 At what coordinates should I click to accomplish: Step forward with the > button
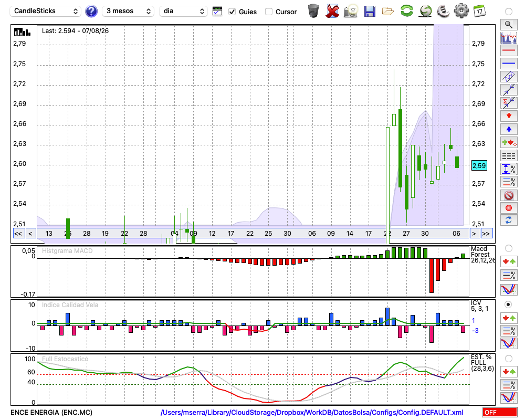(474, 234)
